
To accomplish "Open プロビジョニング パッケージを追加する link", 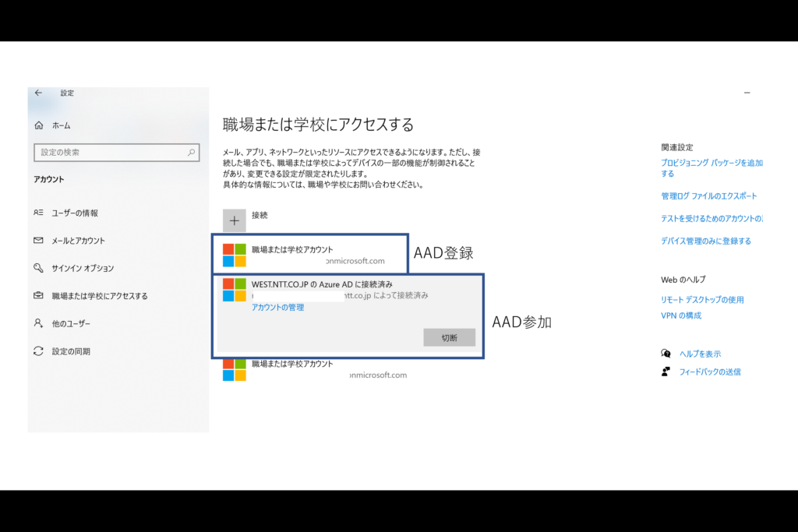I will tap(711, 167).
